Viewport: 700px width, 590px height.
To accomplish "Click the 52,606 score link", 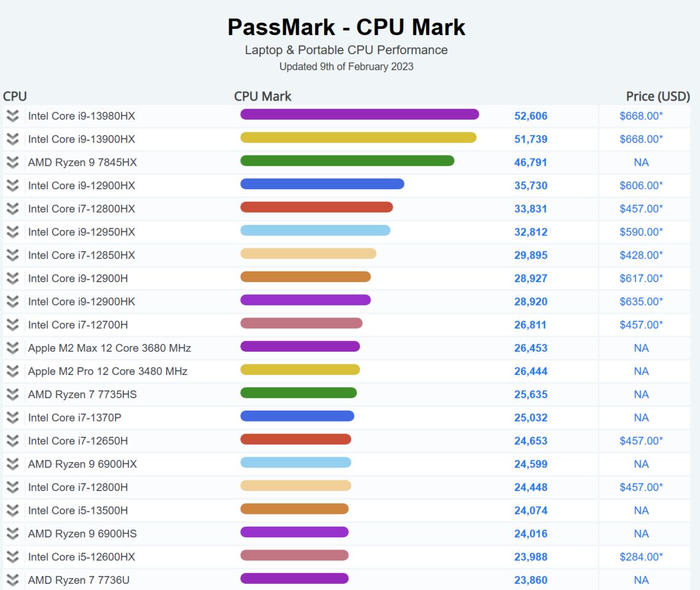I will [531, 114].
